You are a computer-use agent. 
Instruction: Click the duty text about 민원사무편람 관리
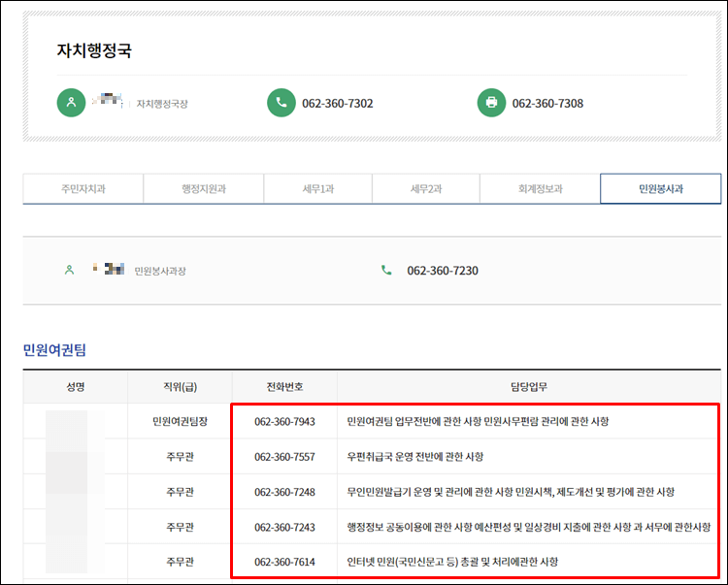pos(478,421)
